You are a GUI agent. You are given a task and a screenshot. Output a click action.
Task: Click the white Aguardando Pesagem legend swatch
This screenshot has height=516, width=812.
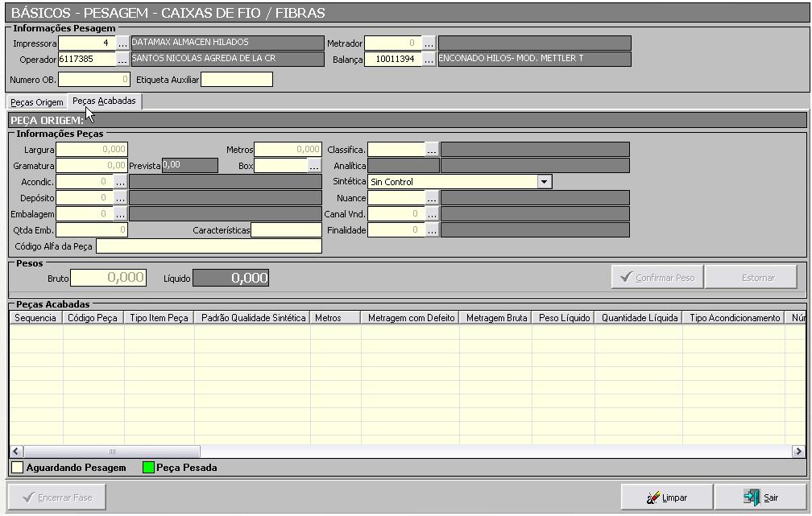[18, 468]
